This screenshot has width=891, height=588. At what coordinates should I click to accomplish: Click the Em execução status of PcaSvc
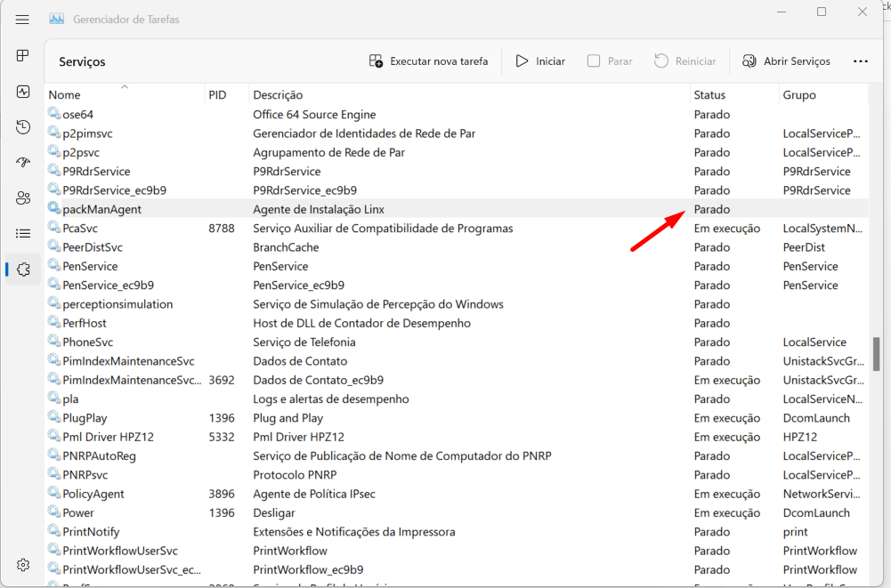pos(727,229)
